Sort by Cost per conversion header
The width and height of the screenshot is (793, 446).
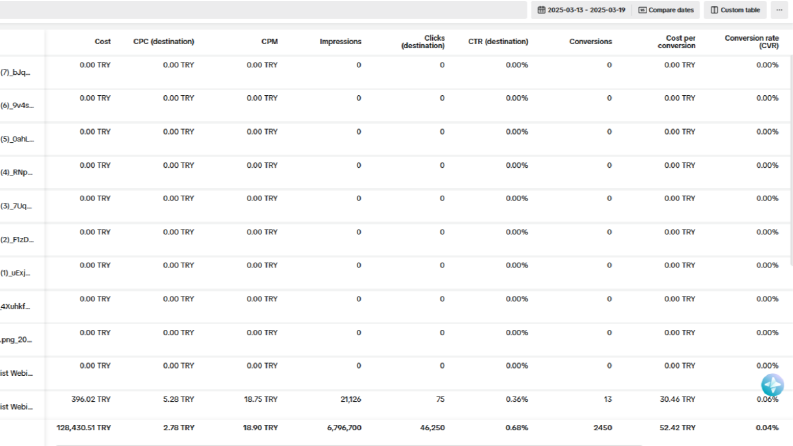[677, 41]
